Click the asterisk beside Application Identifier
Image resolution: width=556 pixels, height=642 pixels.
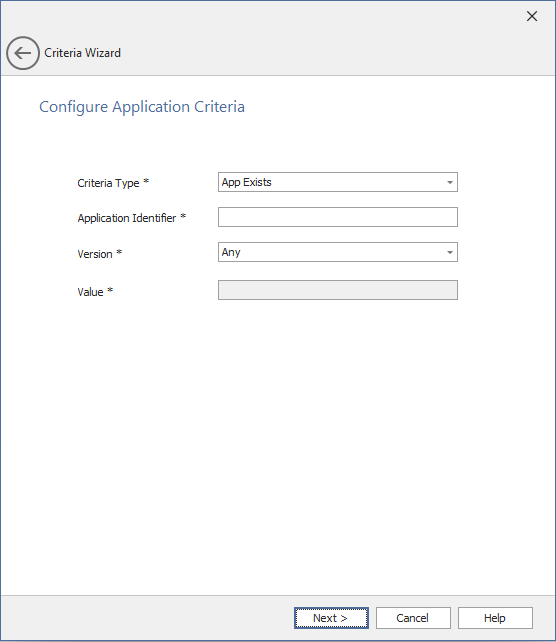click(183, 217)
